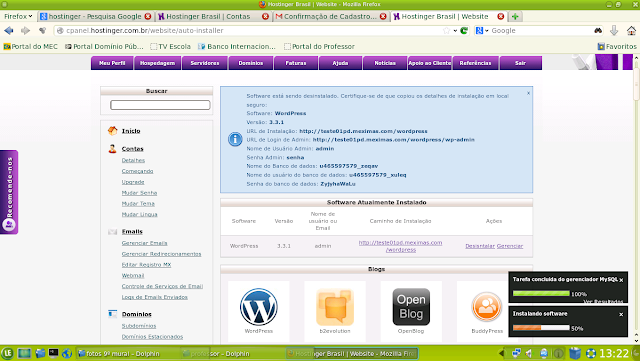The height and width of the screenshot is (361, 640).
Task: Close the hostinger Pesquisa Google tab
Action: (148, 17)
